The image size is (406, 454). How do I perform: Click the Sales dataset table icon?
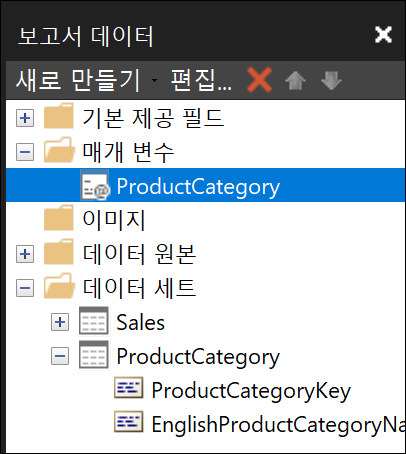tap(94, 321)
